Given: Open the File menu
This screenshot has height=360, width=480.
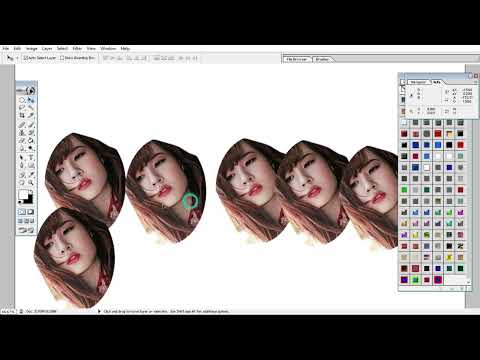Looking at the screenshot, I should [6, 48].
